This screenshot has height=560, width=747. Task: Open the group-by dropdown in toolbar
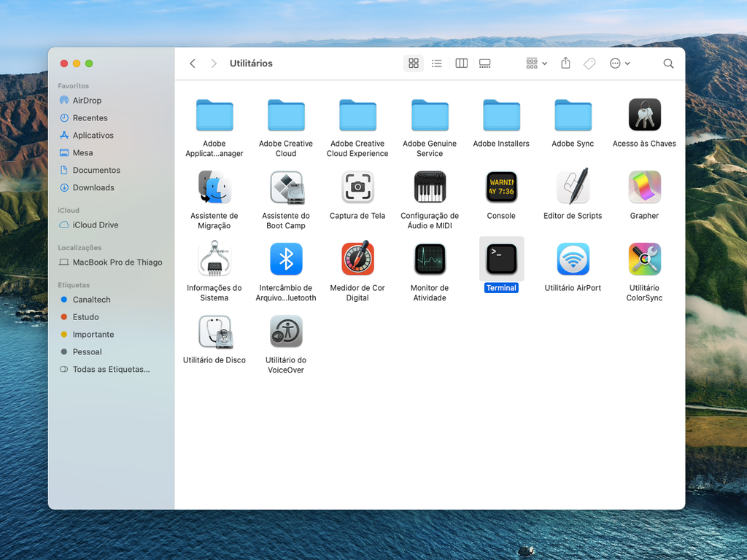click(536, 63)
